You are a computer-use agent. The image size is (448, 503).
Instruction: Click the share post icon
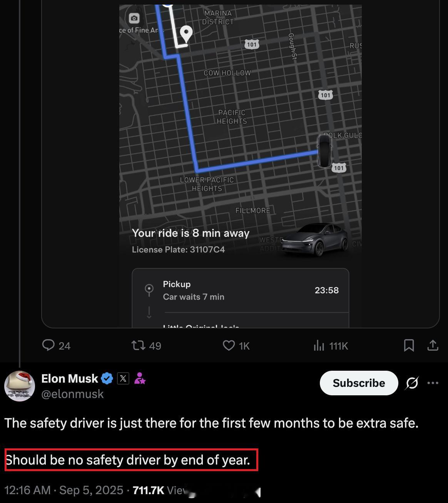433,345
